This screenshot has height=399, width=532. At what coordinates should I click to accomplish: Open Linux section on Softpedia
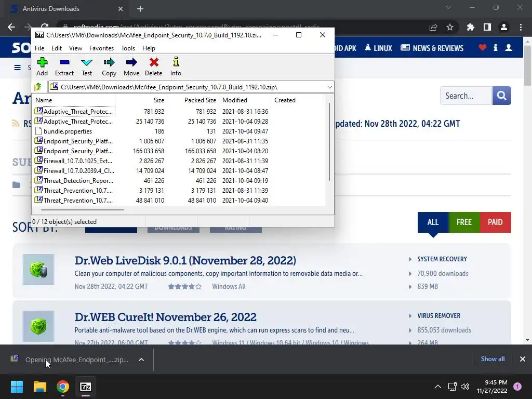tap(378, 48)
